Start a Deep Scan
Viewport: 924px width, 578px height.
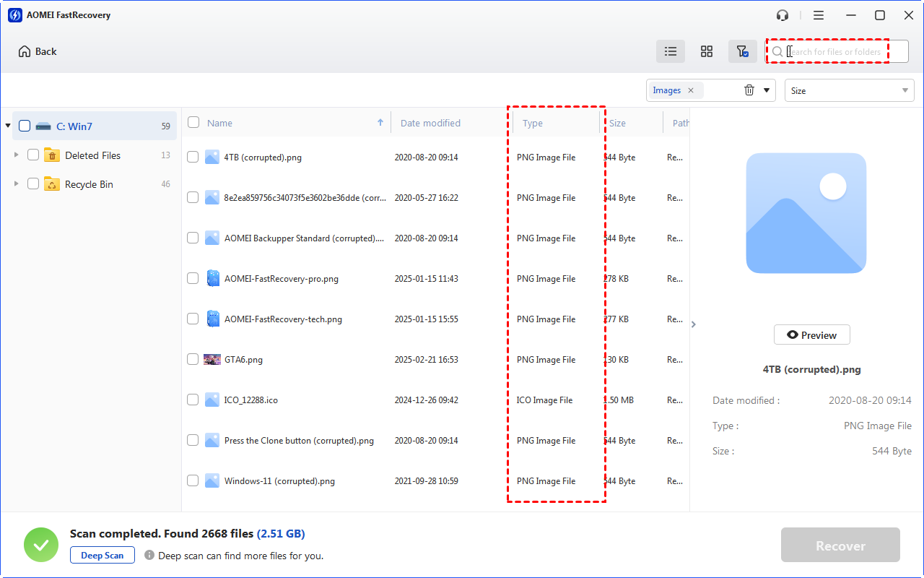tap(103, 556)
